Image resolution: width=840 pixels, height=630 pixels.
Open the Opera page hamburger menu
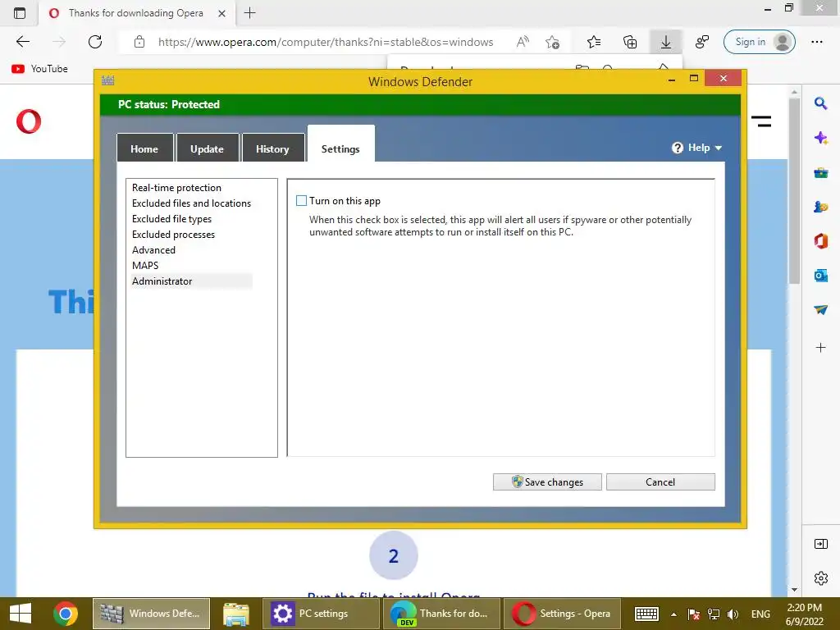(760, 121)
